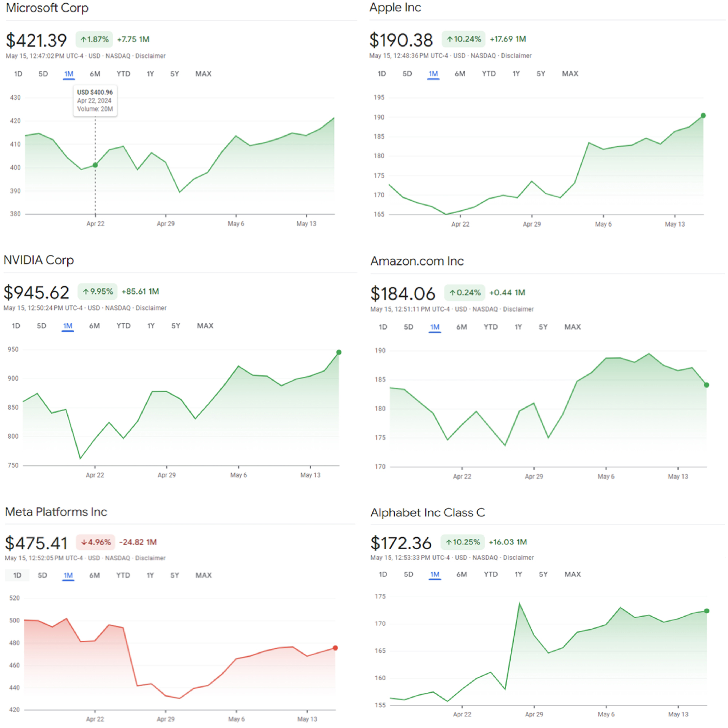Open the Amazon.com Inc Disclaimer link
The width and height of the screenshot is (728, 728).
point(518,309)
